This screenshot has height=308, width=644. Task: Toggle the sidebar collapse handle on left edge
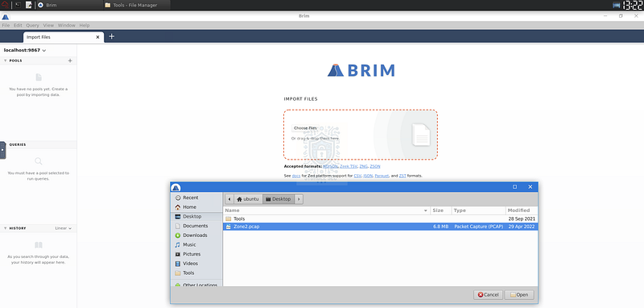pos(2,150)
